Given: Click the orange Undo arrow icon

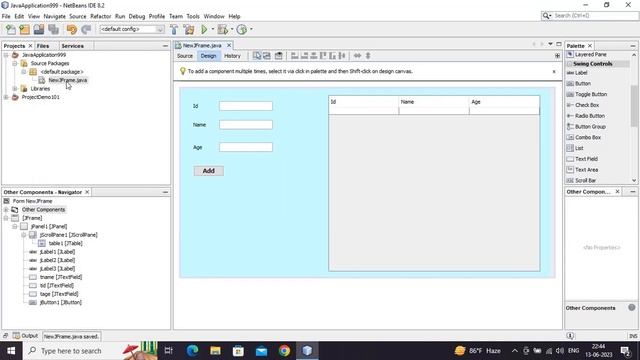Looking at the screenshot, I should pyautogui.click(x=71, y=29).
